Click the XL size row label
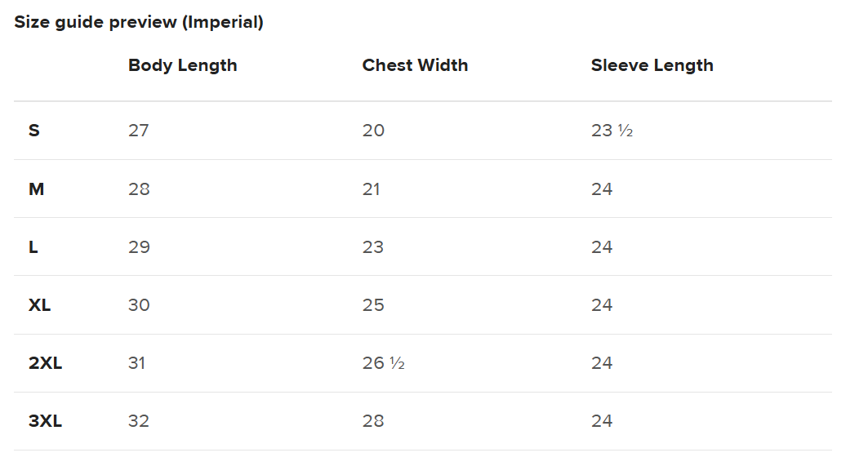Image resolution: width=868 pixels, height=466 pixels. click(x=40, y=305)
